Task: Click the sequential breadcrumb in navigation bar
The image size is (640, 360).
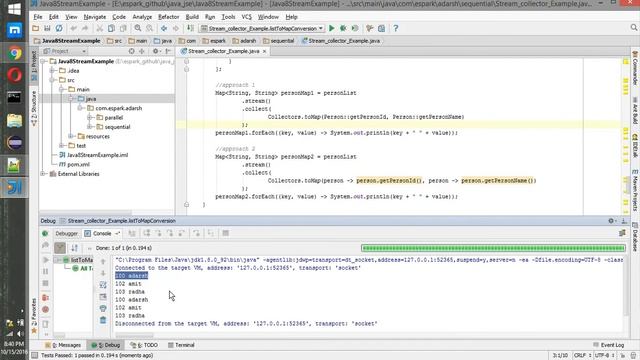Action: (x=279, y=41)
